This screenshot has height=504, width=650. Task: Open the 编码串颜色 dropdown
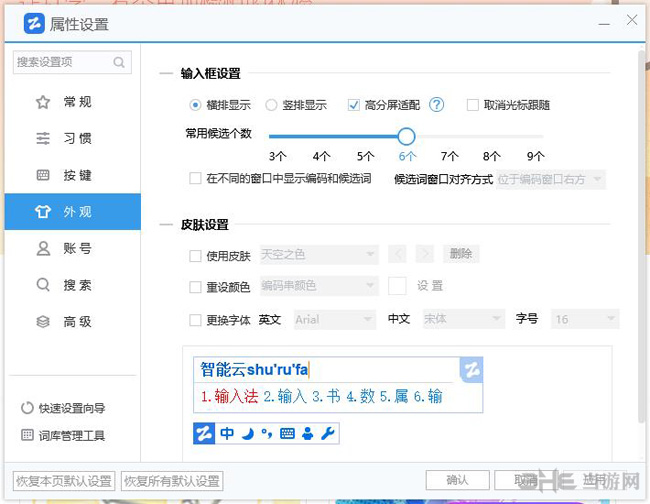[x=319, y=286]
